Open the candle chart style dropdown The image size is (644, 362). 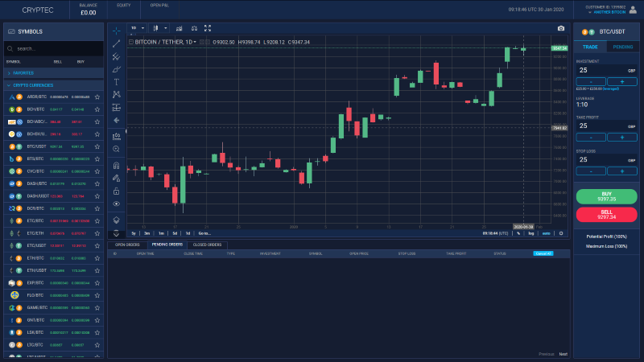159,28
